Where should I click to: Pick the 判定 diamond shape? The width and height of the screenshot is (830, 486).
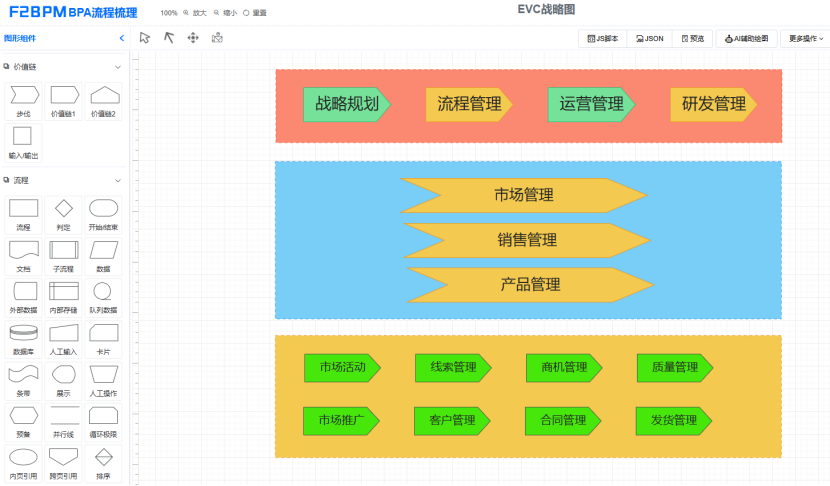(64, 214)
